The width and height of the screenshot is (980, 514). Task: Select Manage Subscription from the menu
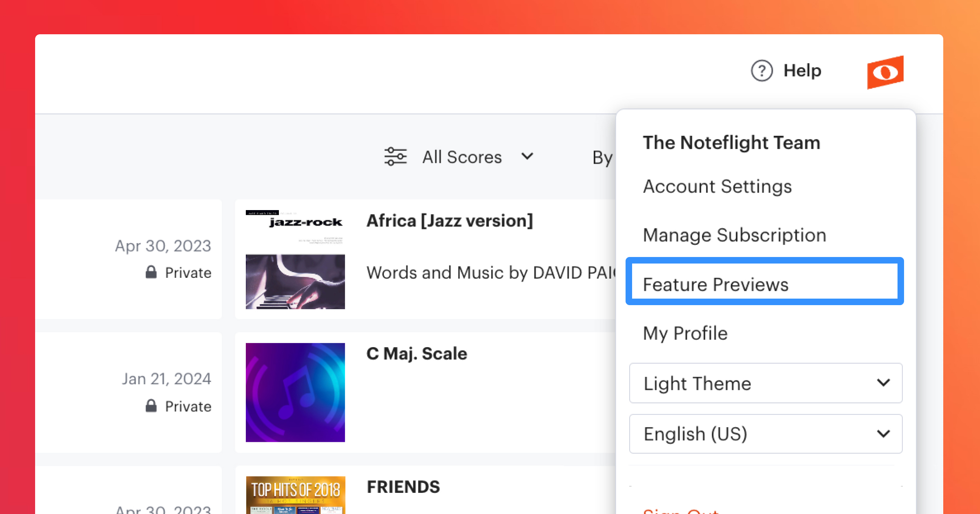point(734,235)
